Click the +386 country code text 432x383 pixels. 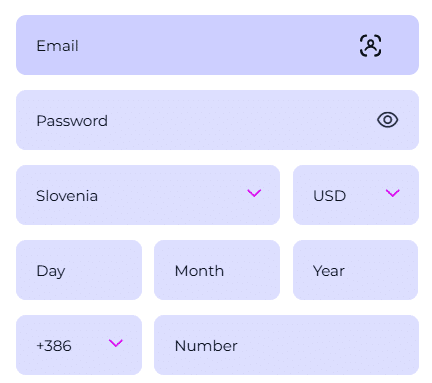(x=54, y=346)
